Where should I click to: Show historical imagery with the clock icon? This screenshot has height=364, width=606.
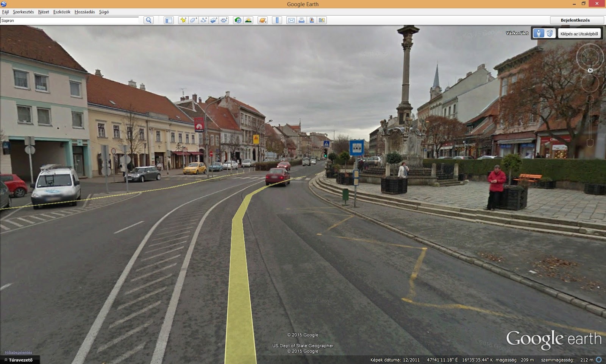(238, 20)
